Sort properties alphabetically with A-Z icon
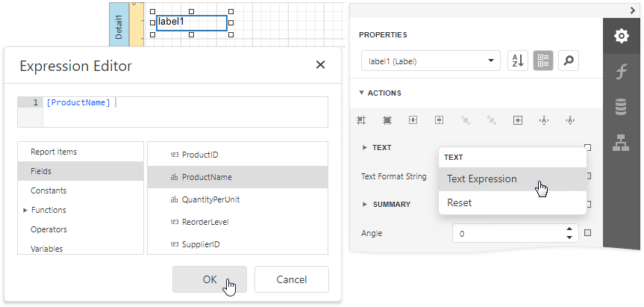 (517, 61)
